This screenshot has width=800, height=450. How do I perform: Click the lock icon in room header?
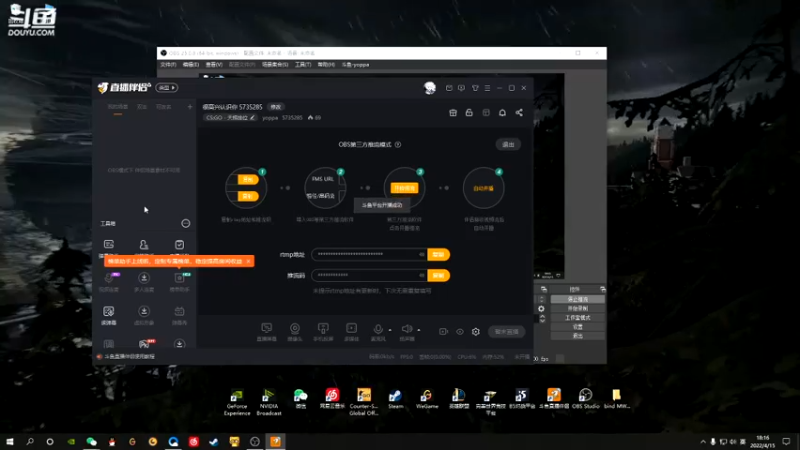pyautogui.click(x=469, y=113)
